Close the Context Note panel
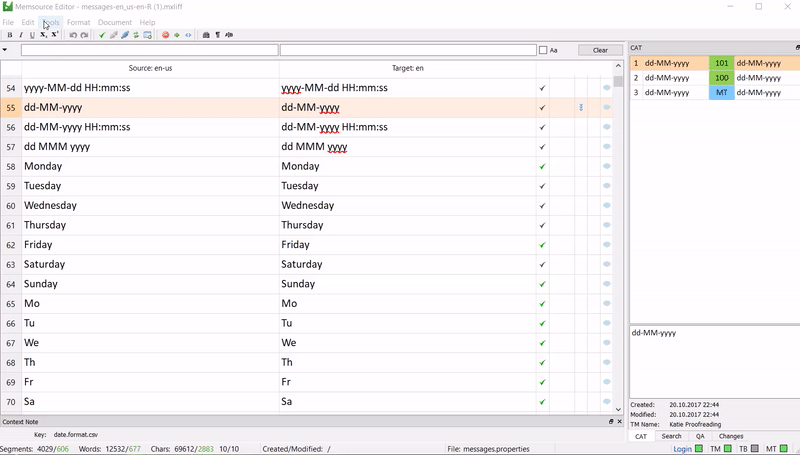This screenshot has height=455, width=800. click(x=619, y=421)
